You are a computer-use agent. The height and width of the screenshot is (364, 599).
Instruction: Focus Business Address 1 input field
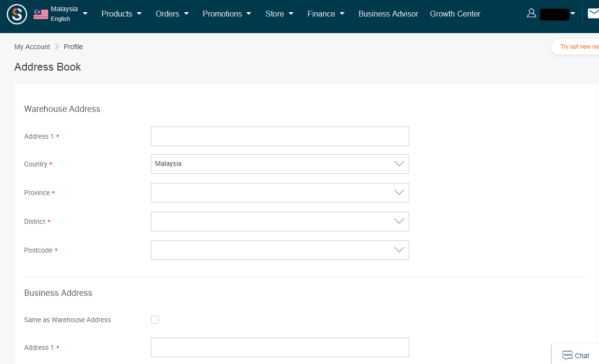coord(280,347)
